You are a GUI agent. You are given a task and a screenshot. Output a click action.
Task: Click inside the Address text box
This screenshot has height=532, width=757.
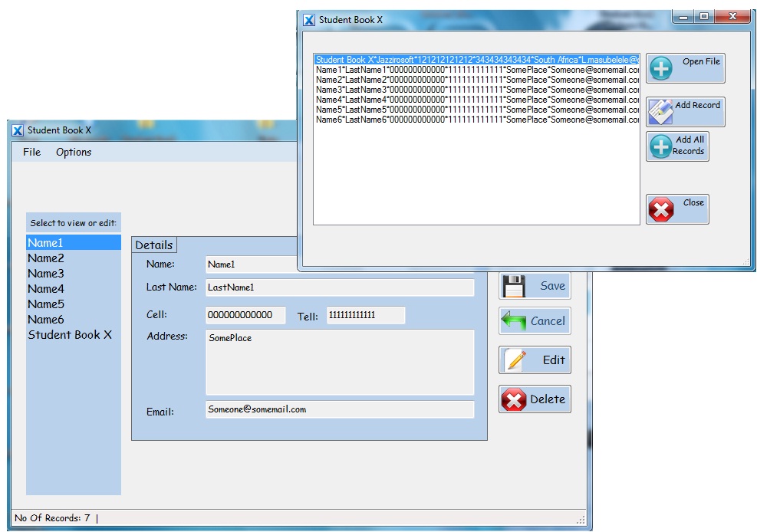click(340, 363)
